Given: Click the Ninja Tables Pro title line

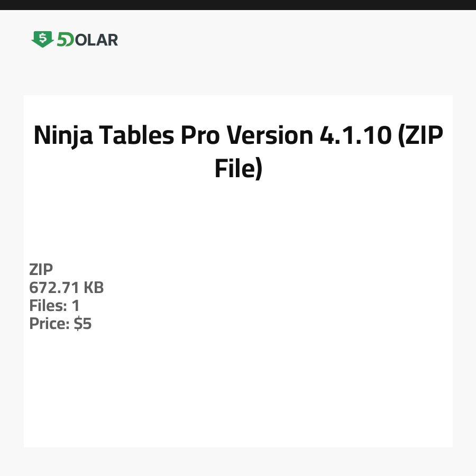Looking at the screenshot, I should (x=238, y=135).
